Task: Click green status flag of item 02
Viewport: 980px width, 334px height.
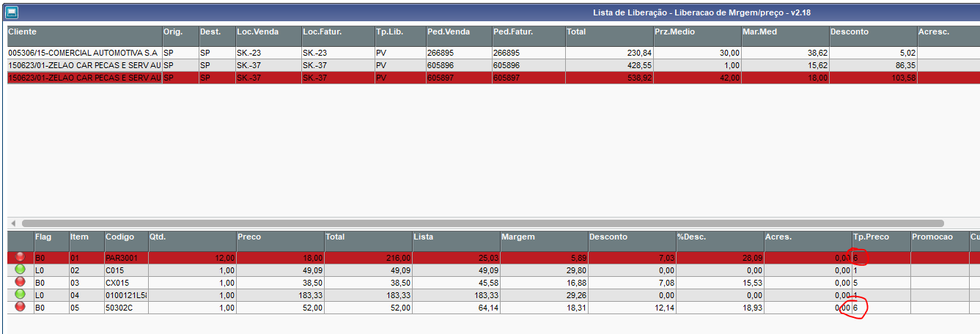Action: 20,270
